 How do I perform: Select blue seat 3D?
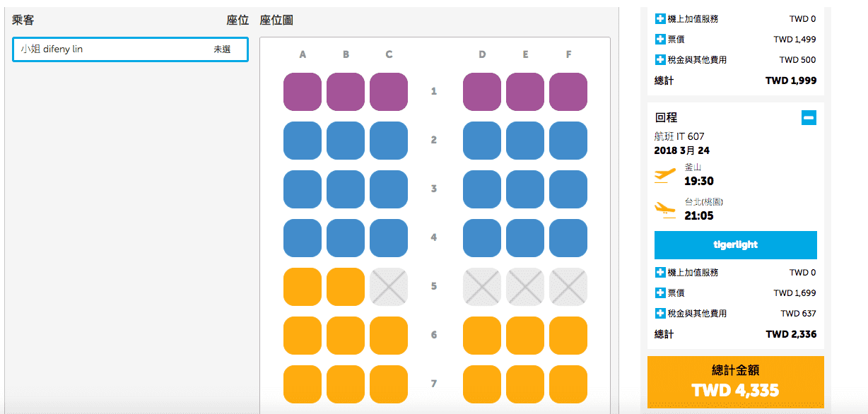pyautogui.click(x=482, y=189)
